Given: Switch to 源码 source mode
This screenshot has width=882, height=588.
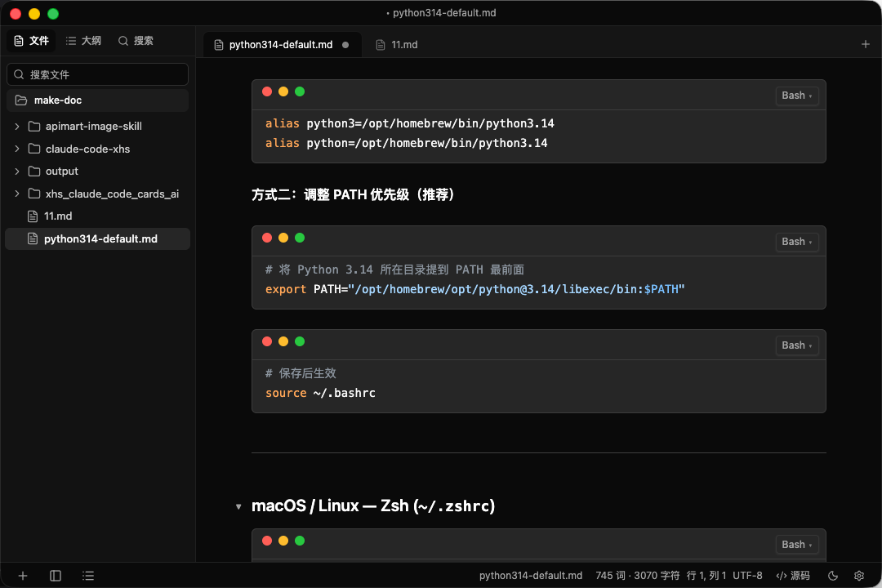Looking at the screenshot, I should (x=792, y=576).
